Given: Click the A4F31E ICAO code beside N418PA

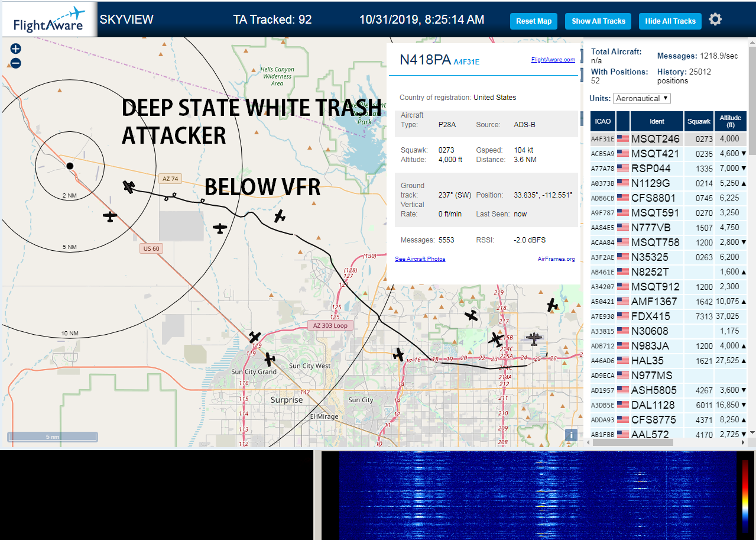Looking at the screenshot, I should click(x=466, y=62).
